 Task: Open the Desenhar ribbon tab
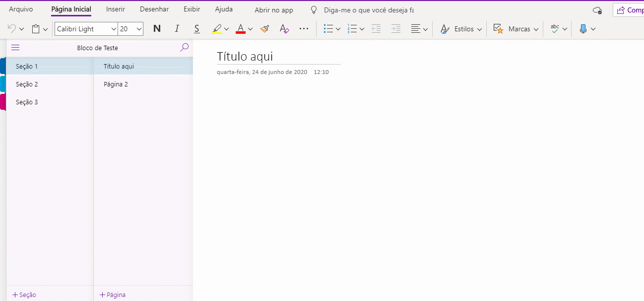[154, 9]
